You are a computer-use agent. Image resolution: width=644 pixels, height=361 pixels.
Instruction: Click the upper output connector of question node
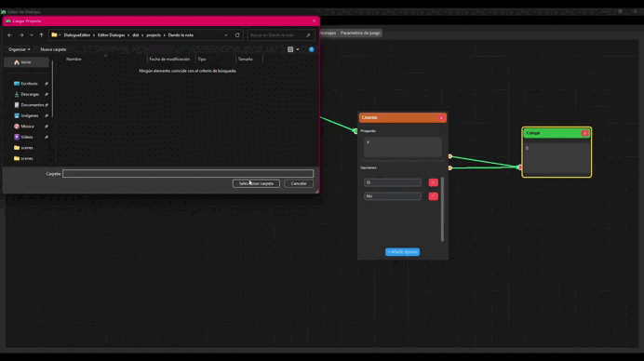point(450,156)
